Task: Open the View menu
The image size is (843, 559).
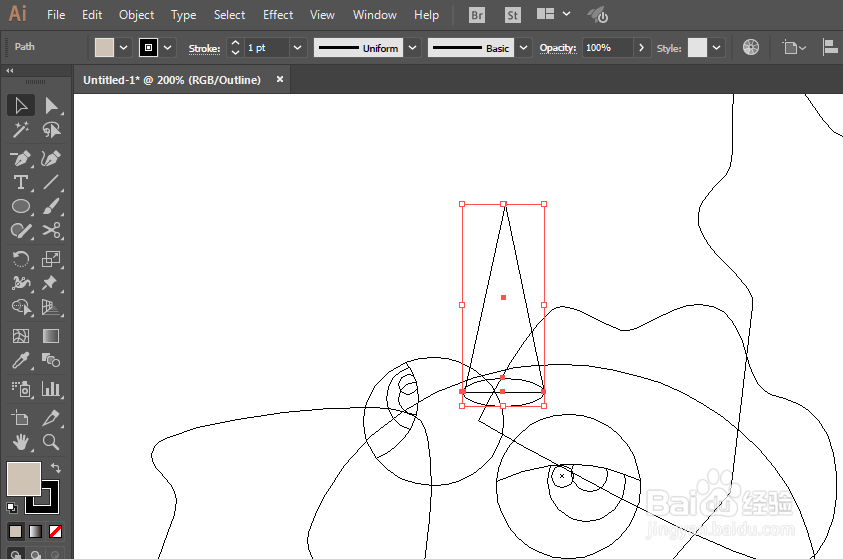Action: (x=322, y=15)
